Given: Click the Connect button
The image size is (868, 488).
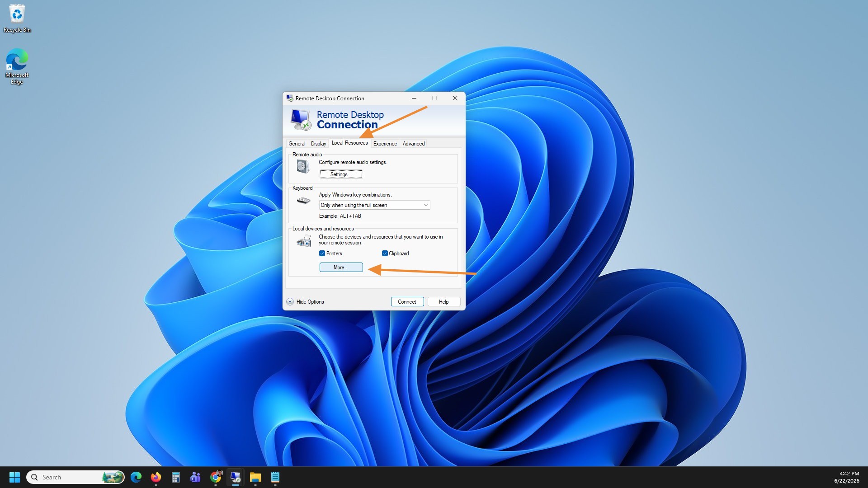Looking at the screenshot, I should [407, 302].
